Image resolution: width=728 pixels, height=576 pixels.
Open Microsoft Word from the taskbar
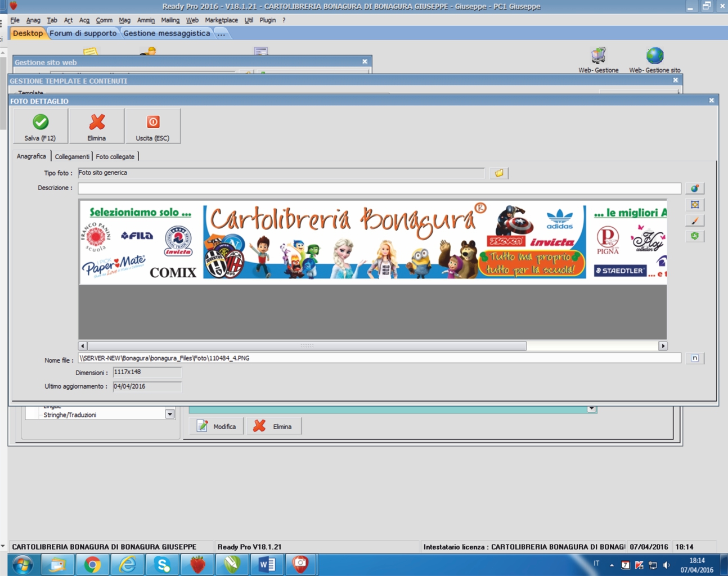267,565
